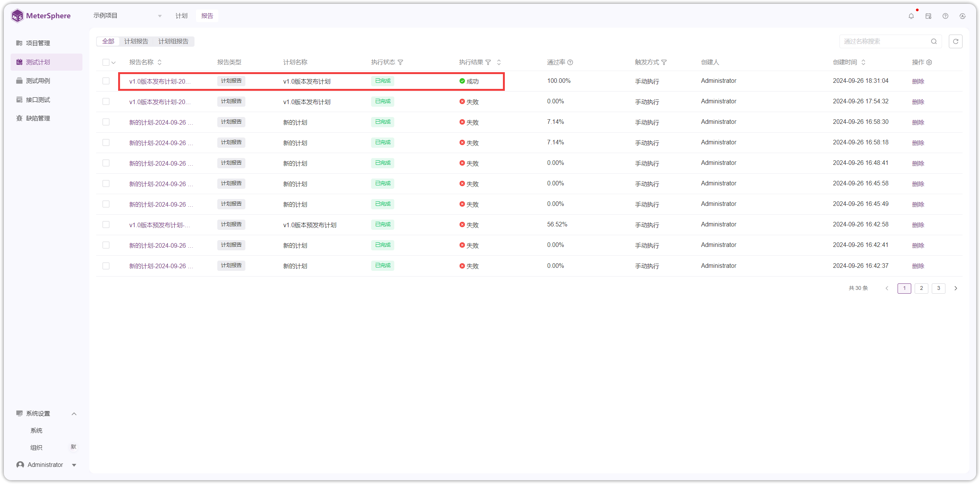Sort by 报告名称 column
The image size is (980, 484).
[x=160, y=62]
